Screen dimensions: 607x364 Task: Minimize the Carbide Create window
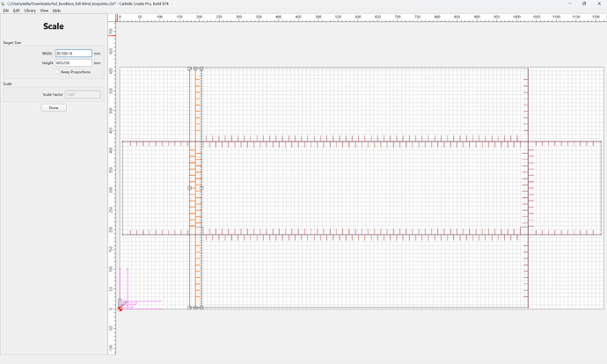pos(569,4)
